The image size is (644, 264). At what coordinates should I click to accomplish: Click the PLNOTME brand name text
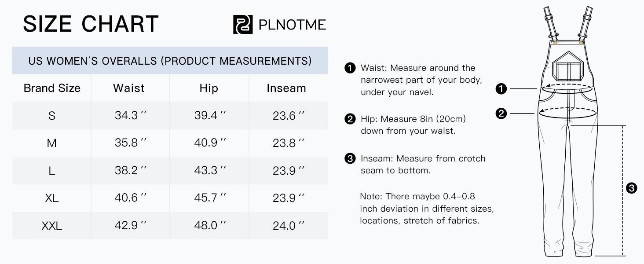(292, 24)
